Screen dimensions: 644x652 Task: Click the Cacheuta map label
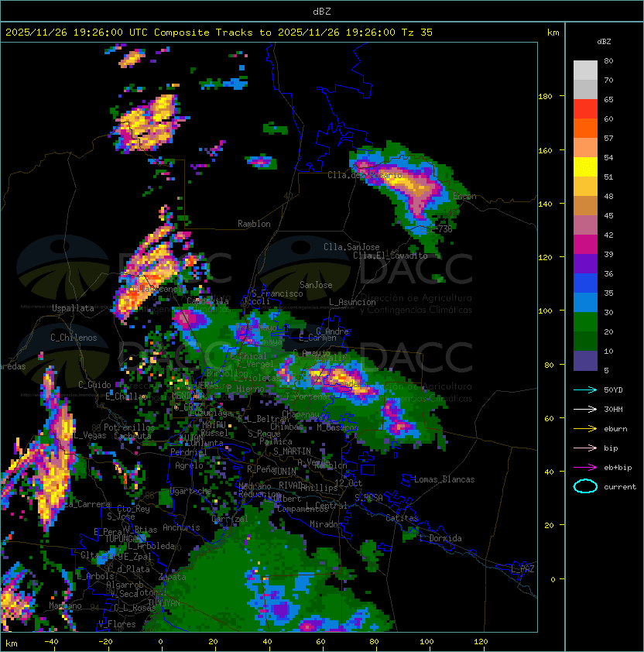tap(132, 436)
